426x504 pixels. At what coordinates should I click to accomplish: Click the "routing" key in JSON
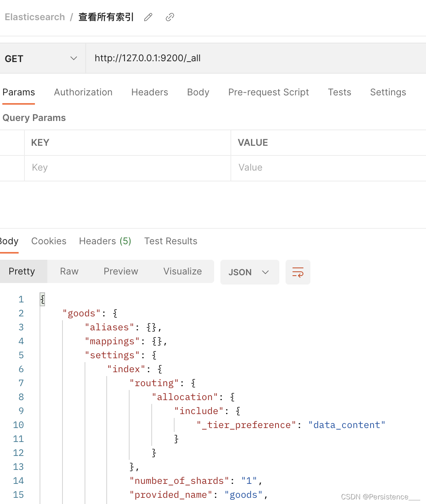point(154,383)
